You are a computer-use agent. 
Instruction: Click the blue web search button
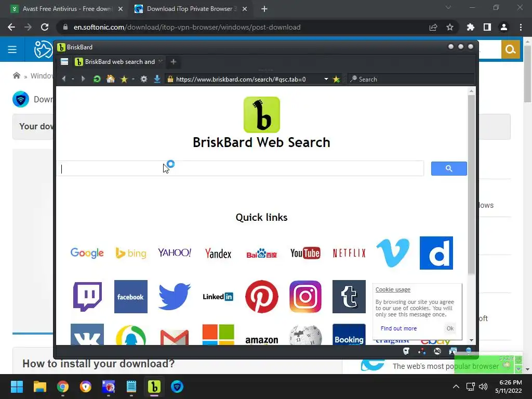(x=449, y=168)
